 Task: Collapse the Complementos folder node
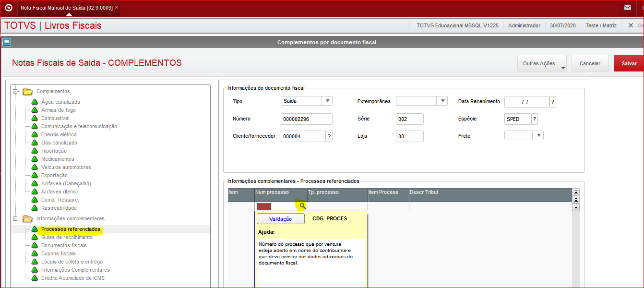pyautogui.click(x=15, y=91)
